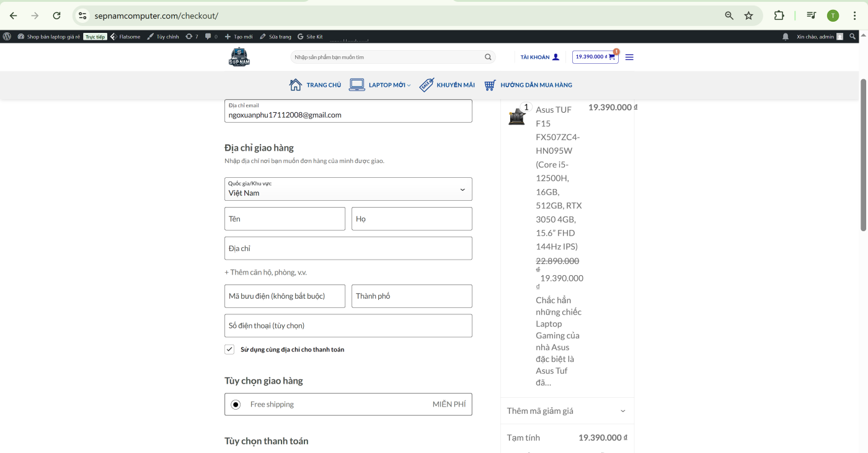This screenshot has height=453, width=868.
Task: Open Flatsome in the admin bar
Action: pos(125,37)
